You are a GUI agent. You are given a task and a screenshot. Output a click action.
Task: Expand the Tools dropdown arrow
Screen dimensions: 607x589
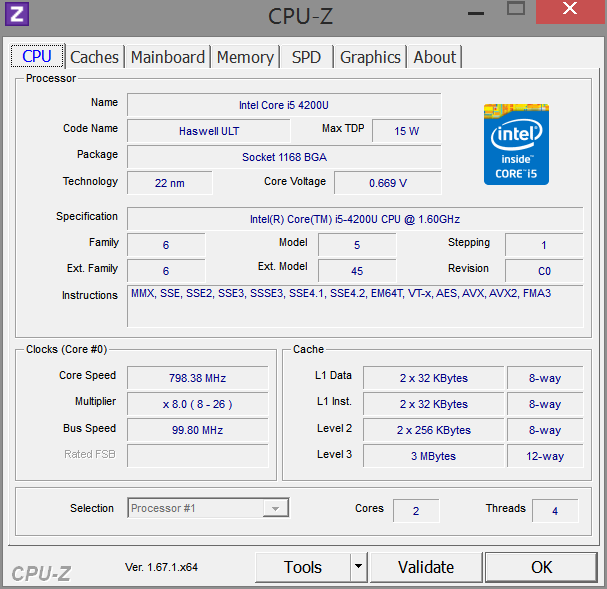[359, 567]
